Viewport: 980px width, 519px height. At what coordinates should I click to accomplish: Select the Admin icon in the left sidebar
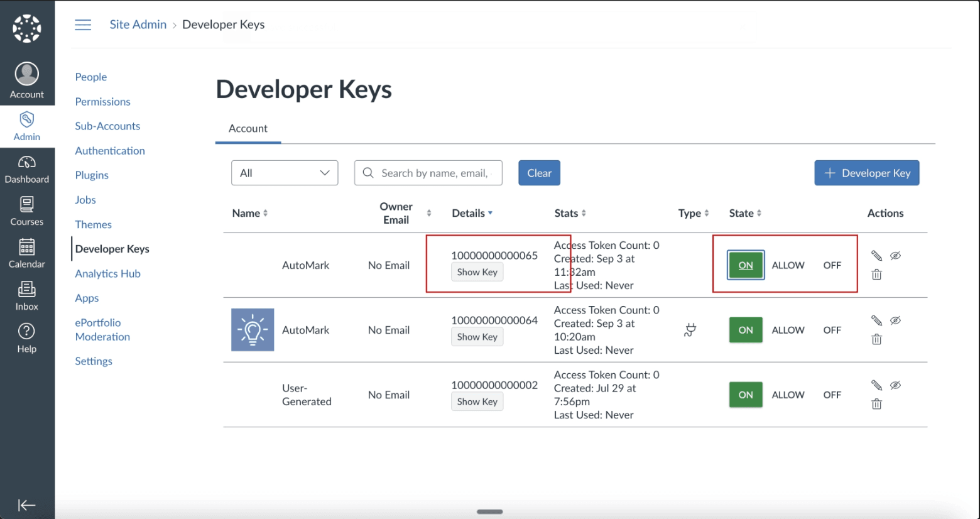pos(27,125)
